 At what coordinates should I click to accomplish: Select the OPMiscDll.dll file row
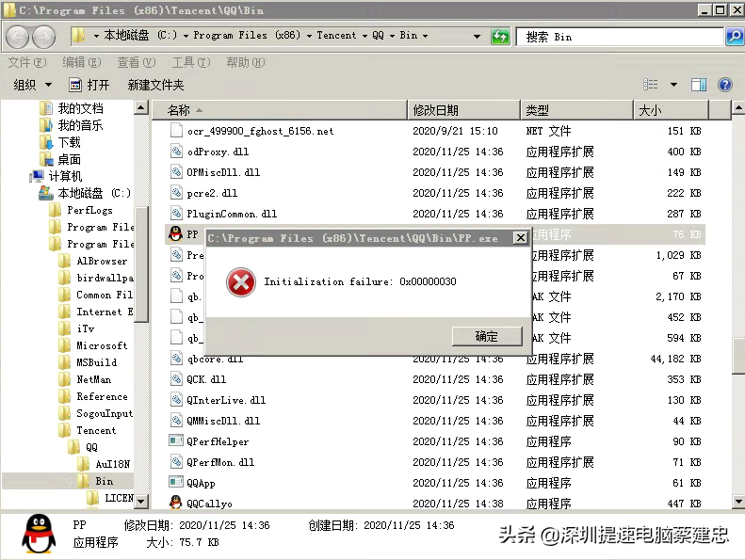(435, 172)
